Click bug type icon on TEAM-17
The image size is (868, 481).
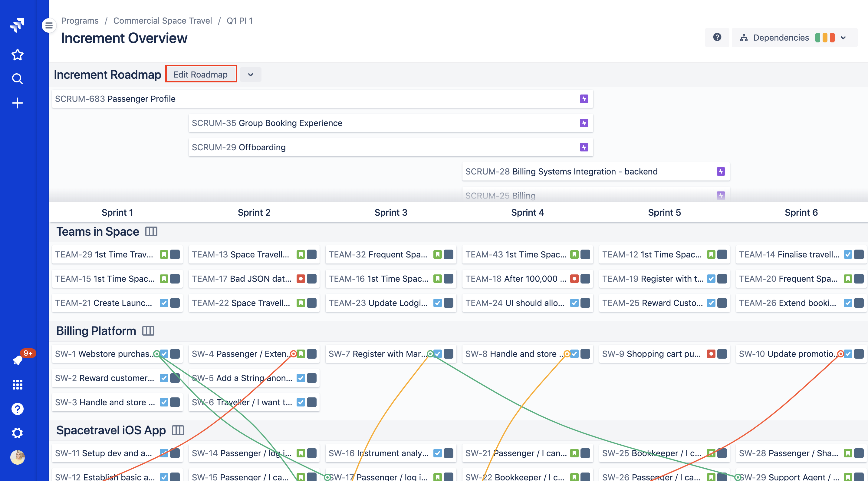coord(301,279)
